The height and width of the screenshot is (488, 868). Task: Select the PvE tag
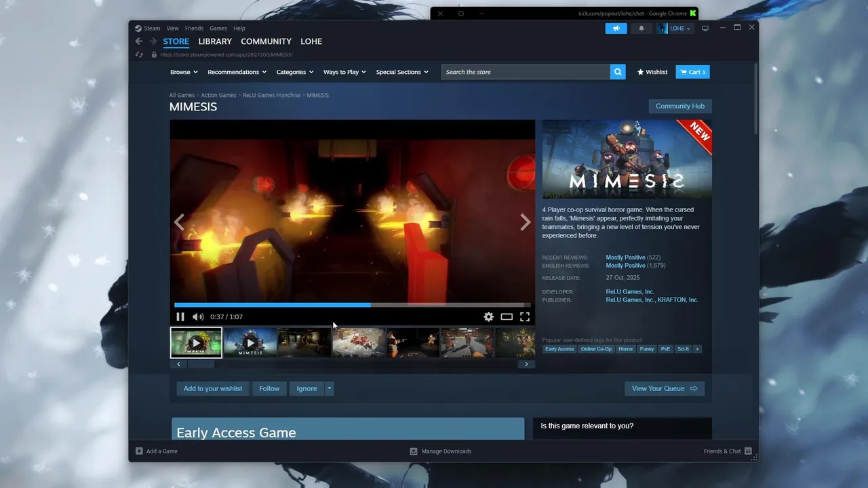(665, 349)
